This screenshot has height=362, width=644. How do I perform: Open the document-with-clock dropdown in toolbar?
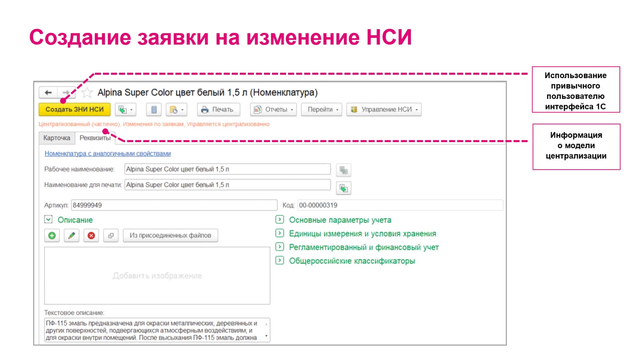pyautogui.click(x=176, y=110)
